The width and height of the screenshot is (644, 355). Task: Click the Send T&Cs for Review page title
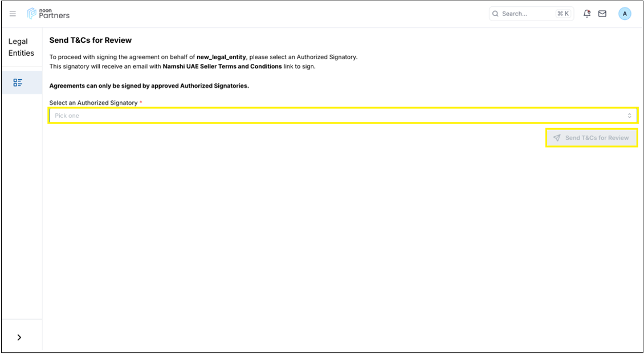[91, 40]
